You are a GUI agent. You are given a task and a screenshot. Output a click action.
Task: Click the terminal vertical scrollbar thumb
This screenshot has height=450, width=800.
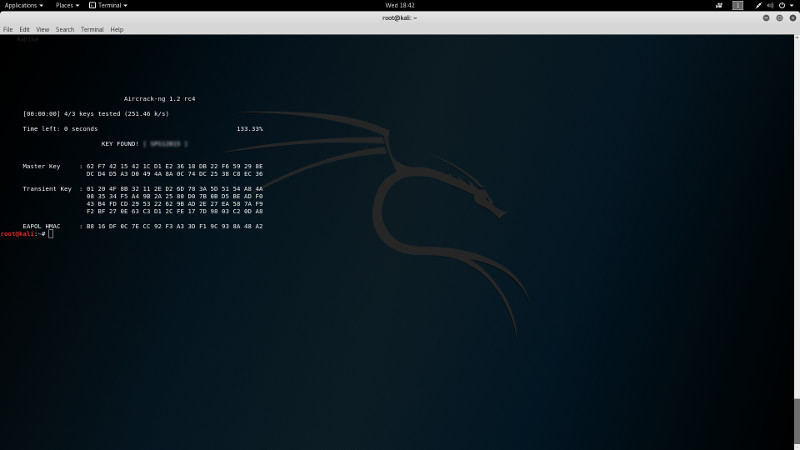[797, 420]
